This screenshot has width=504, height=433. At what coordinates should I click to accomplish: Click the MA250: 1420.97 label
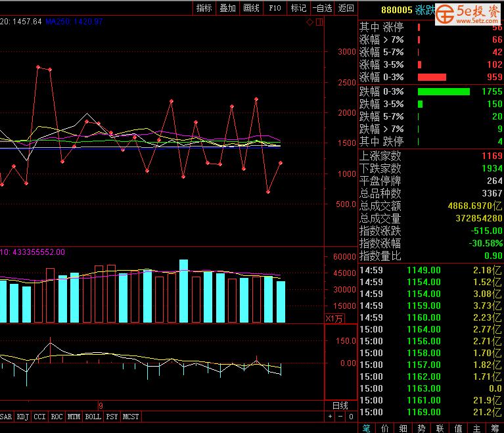click(74, 22)
